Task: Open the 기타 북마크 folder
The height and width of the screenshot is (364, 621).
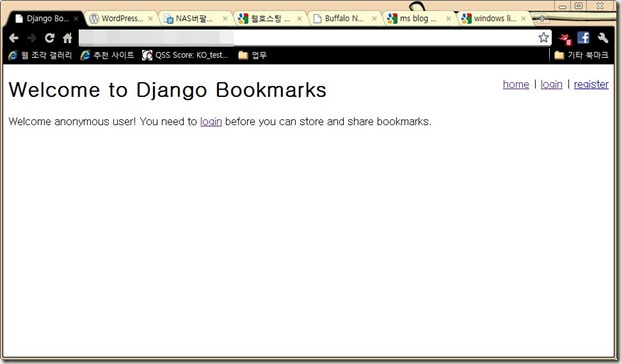Action: coord(581,55)
